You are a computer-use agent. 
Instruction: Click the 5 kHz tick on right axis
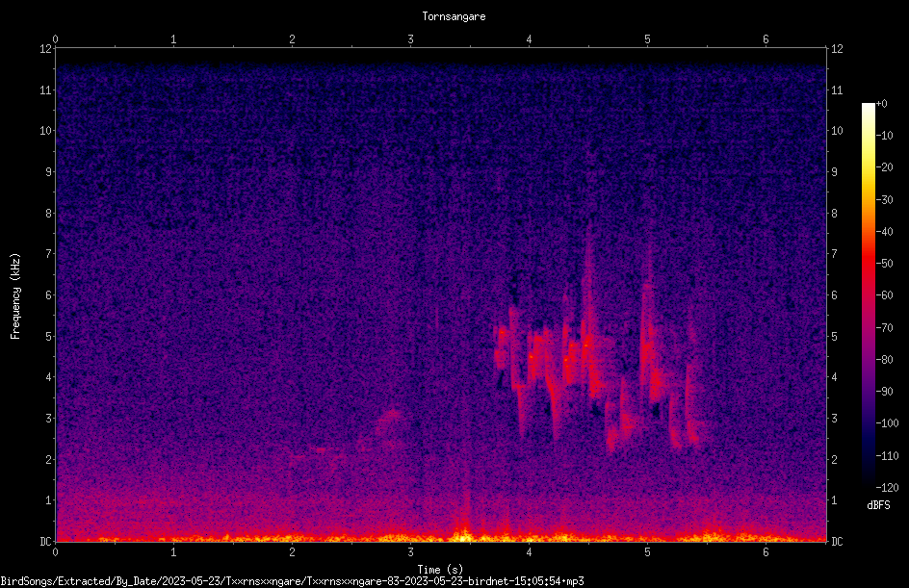click(x=834, y=336)
